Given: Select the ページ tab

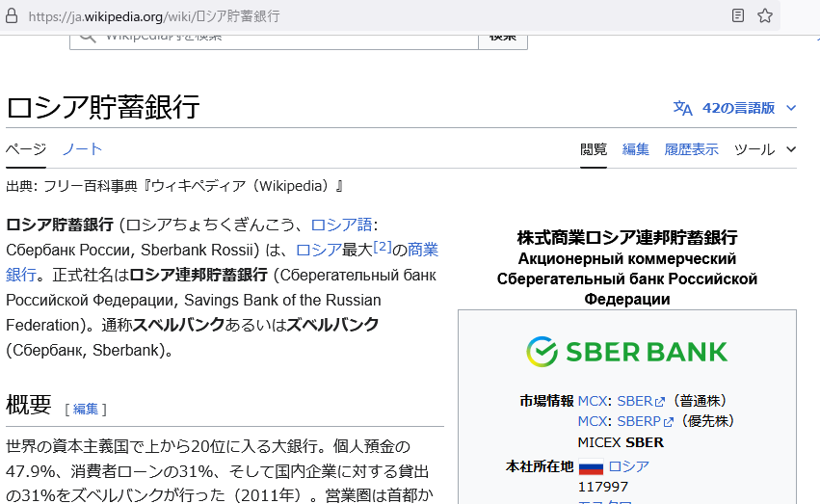Looking at the screenshot, I should tap(26, 149).
